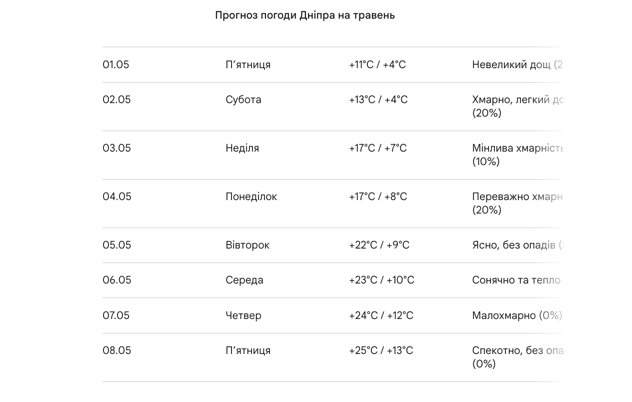Select the 01.05 date cell

pos(116,65)
